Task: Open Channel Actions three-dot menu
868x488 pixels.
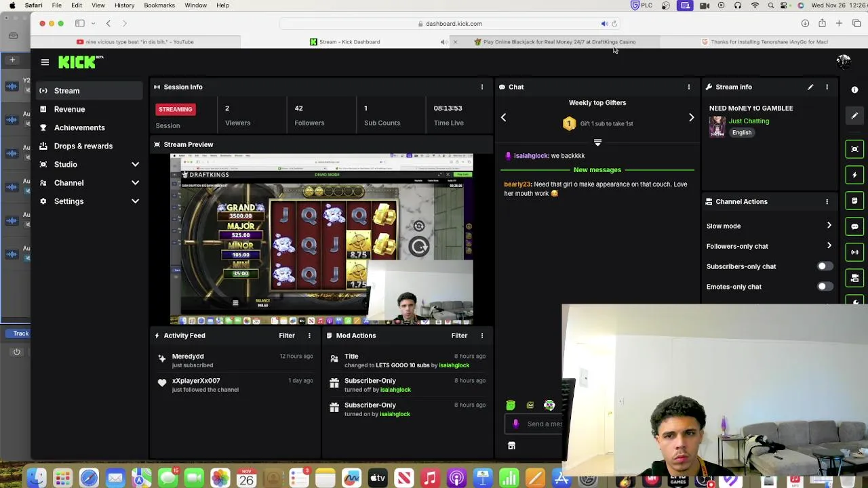Action: coord(827,201)
